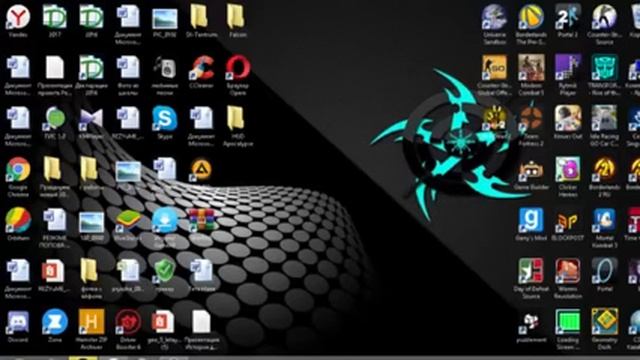Open the РЕЗЮМЕ ПОПОВА Word document
The height and width of the screenshot is (360, 640).
pos(55,221)
